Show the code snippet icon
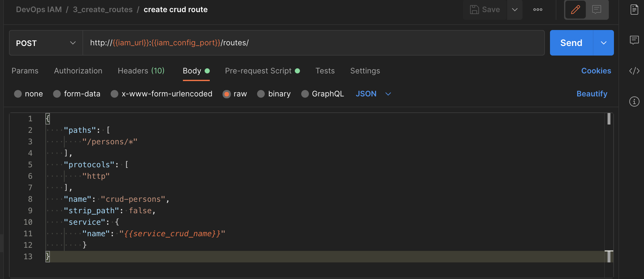 [x=634, y=71]
